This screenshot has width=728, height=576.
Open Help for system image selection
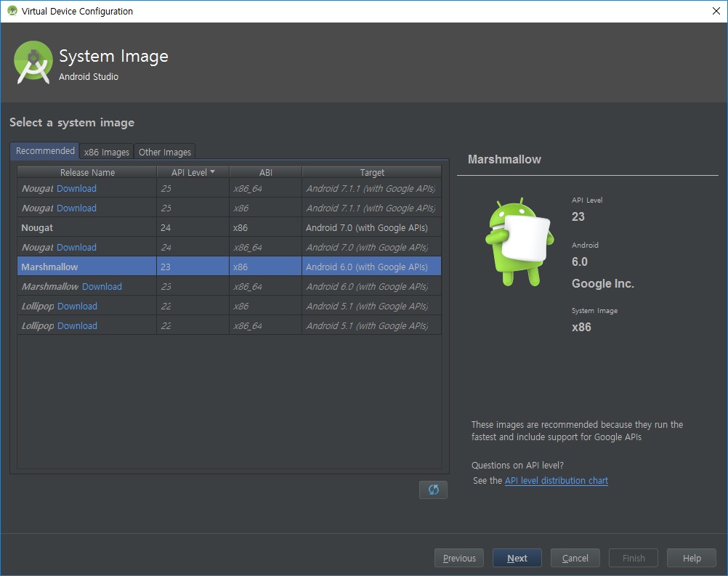click(692, 558)
